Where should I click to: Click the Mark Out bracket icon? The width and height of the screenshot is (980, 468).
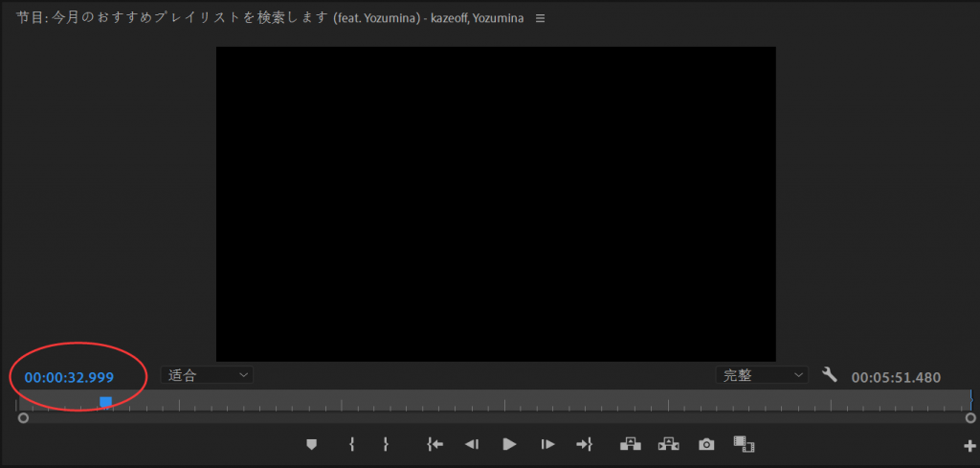point(386,444)
